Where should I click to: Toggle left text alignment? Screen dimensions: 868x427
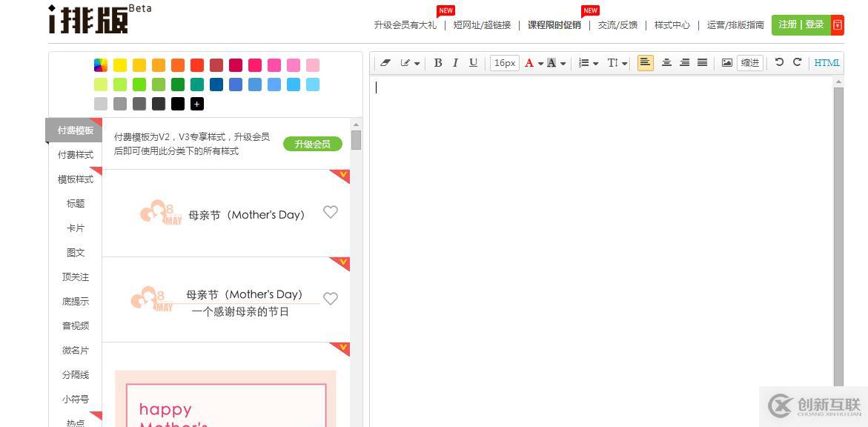pos(645,62)
